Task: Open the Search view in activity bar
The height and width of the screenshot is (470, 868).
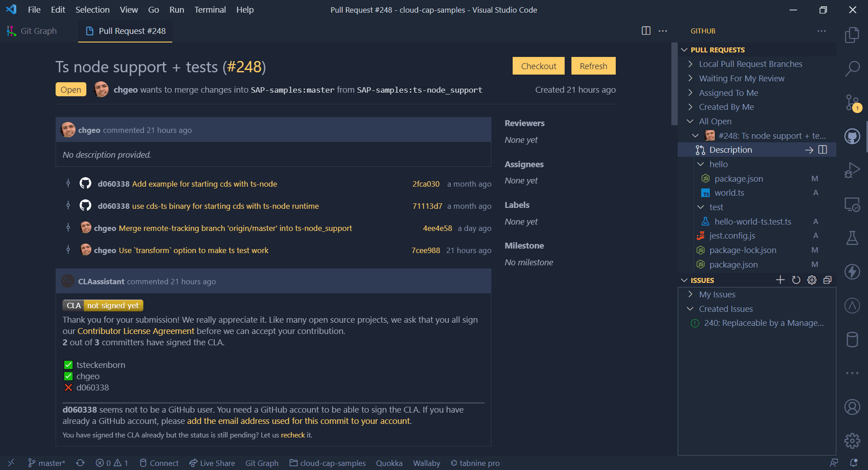Action: pos(852,69)
